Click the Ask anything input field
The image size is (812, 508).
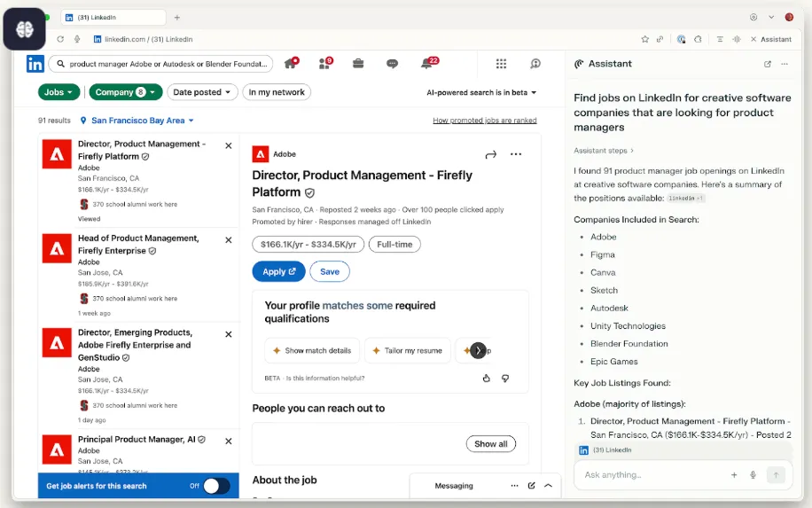652,475
